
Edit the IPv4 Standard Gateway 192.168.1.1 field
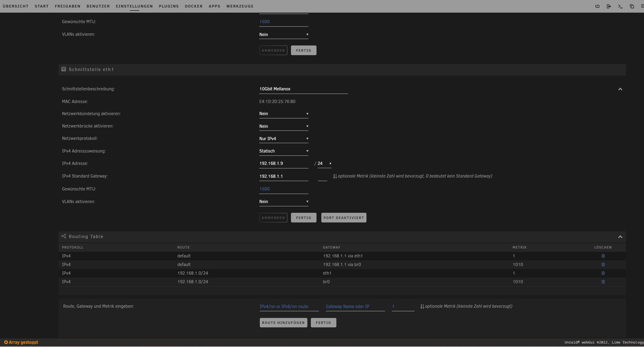[x=284, y=176]
